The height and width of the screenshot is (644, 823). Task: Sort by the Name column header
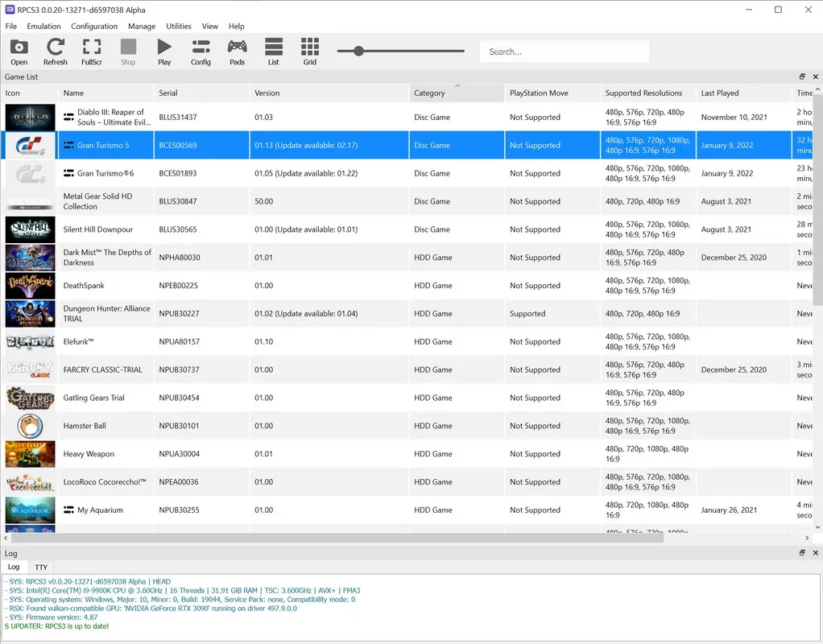[105, 93]
